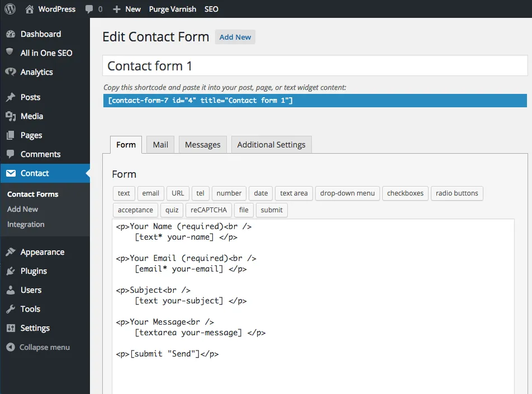Open Plugins via its plug icon
This screenshot has height=394, width=532.
point(11,271)
